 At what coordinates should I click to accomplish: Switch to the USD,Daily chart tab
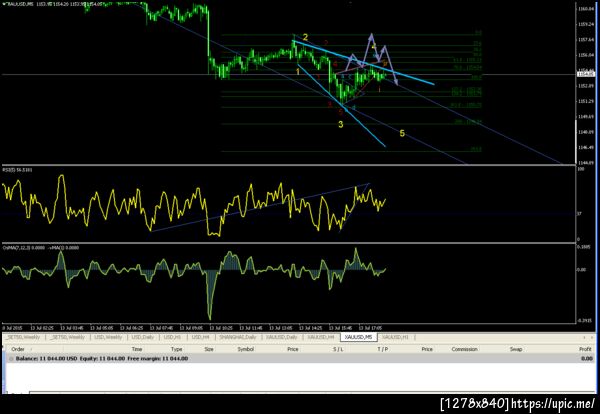(142, 337)
